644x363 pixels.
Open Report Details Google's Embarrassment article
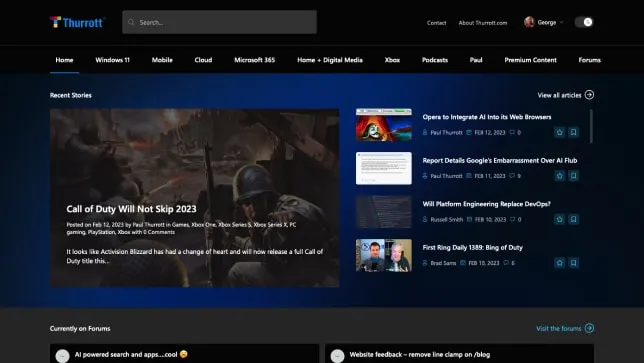[x=500, y=161]
